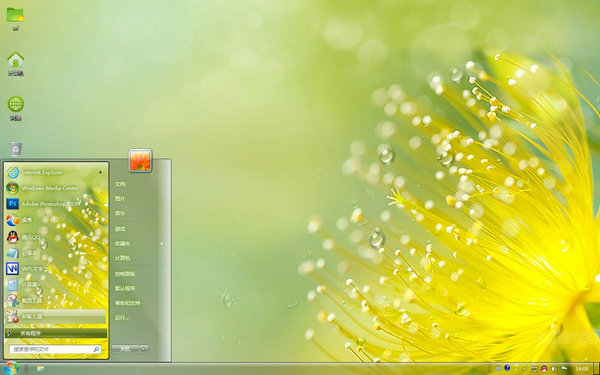Viewport: 600px width, 375px height.
Task: Open 图片 (Pictures) in Start menu
Action: tap(120, 199)
